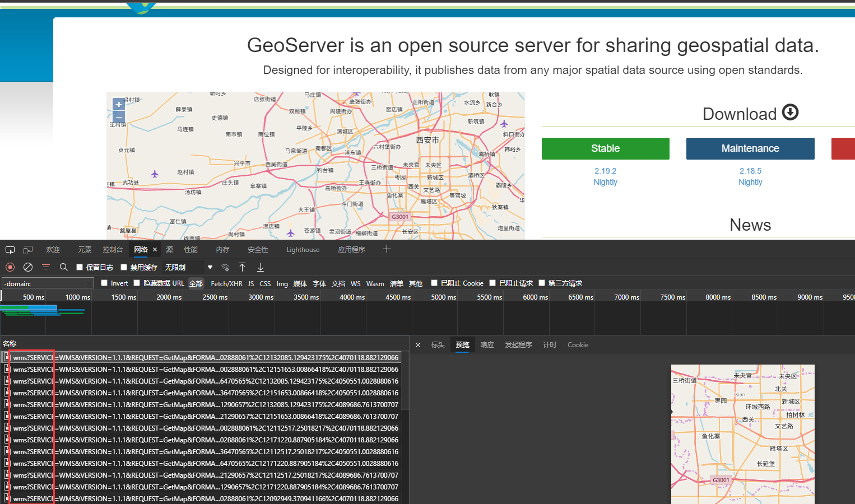Filter requests by Wasm

(x=375, y=284)
